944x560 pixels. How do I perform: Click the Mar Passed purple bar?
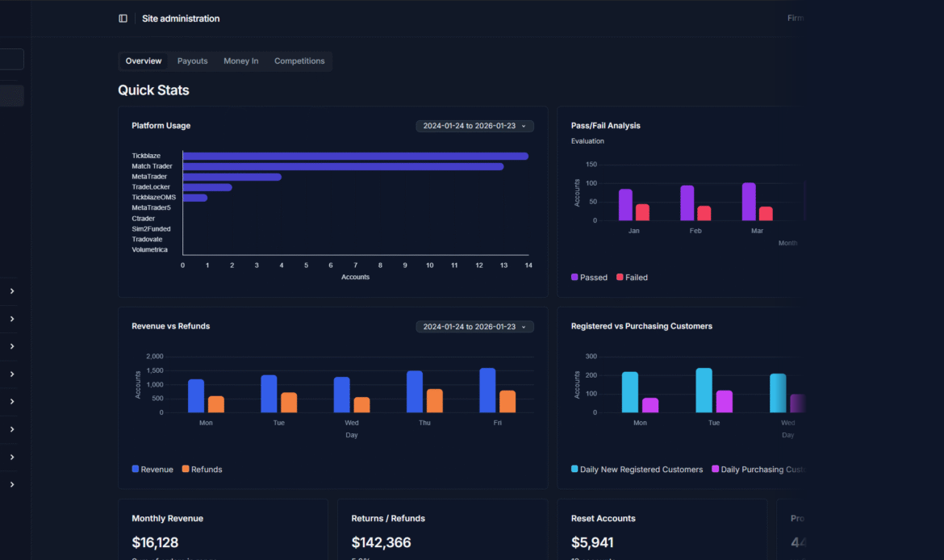[x=749, y=202]
